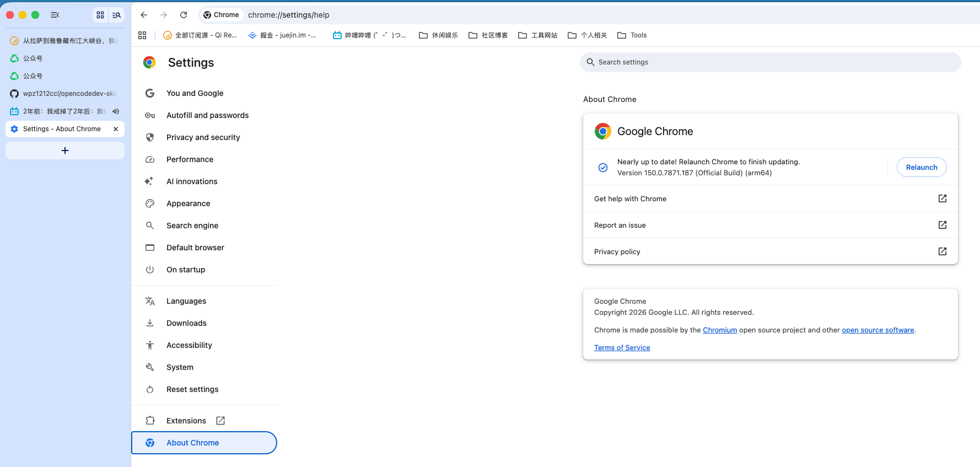980x467 pixels.
Task: Open the 掘金 - juejin.im bookmark
Action: 282,35
